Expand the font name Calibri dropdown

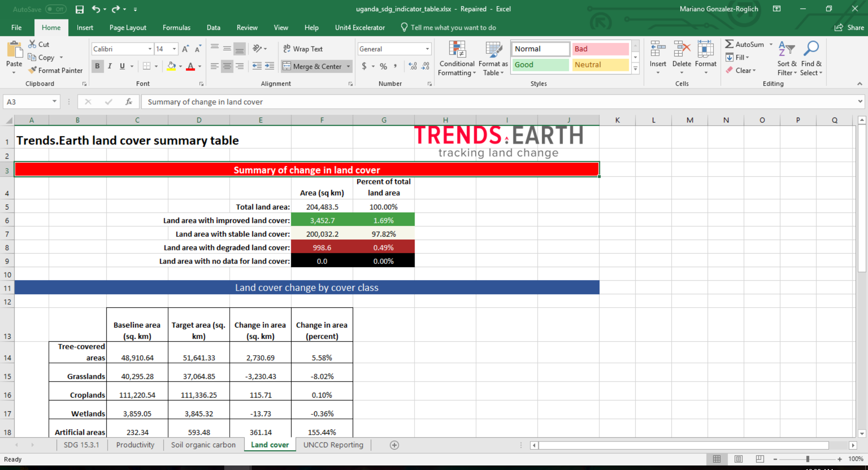150,49
